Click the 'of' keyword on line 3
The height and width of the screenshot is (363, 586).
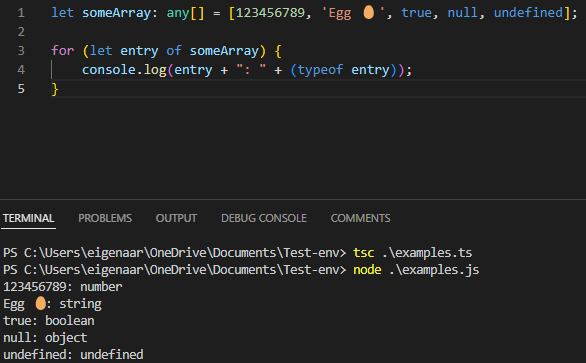(x=174, y=51)
